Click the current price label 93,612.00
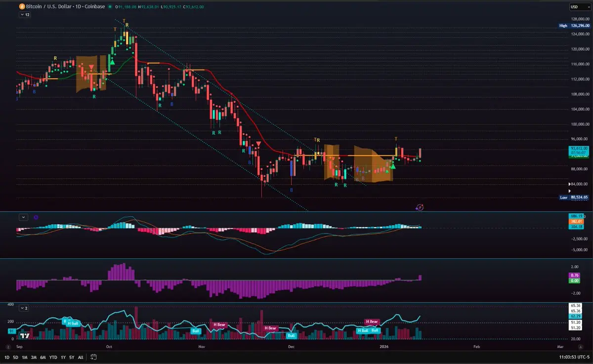Viewport: 593px width, 364px height. (x=578, y=148)
